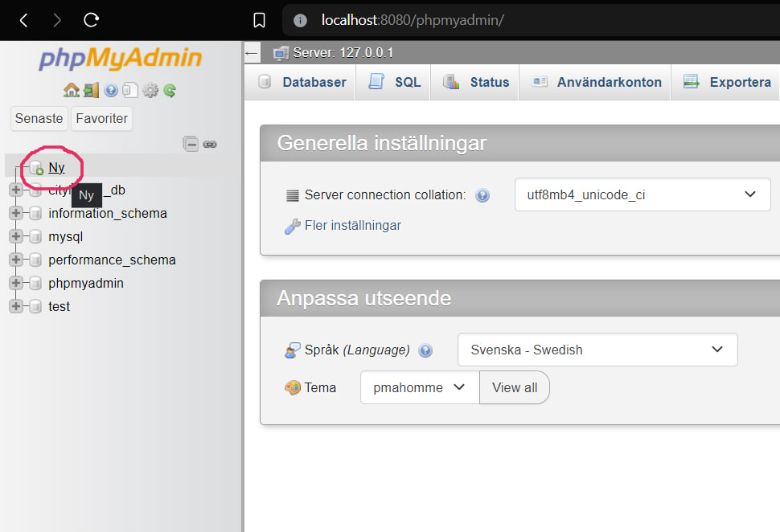Click the log out door icon
The width and height of the screenshot is (780, 532).
point(91,90)
